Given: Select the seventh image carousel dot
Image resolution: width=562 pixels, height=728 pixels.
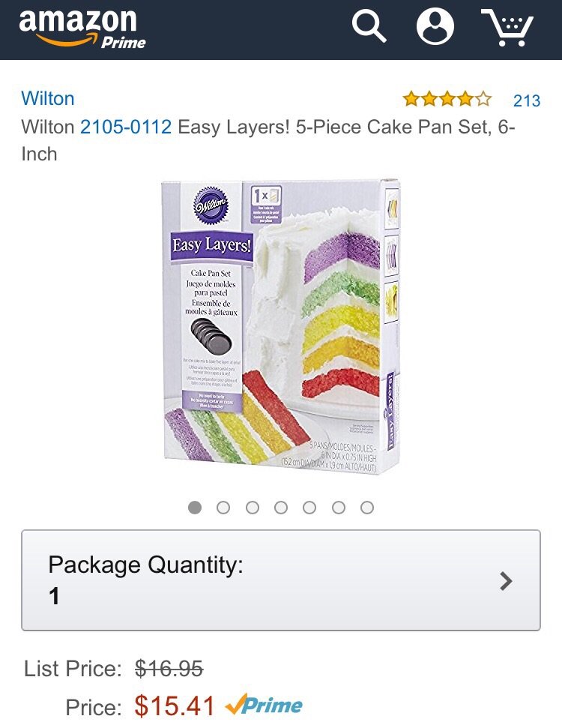Looking at the screenshot, I should 367,508.
